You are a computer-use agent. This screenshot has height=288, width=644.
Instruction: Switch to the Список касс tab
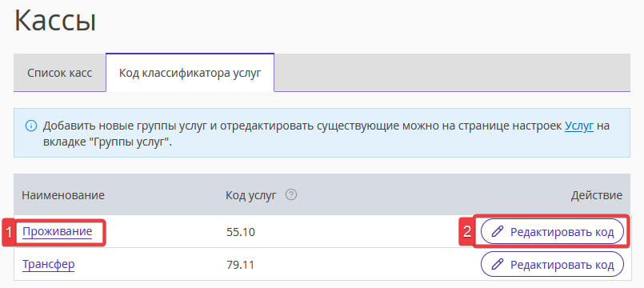(59, 73)
